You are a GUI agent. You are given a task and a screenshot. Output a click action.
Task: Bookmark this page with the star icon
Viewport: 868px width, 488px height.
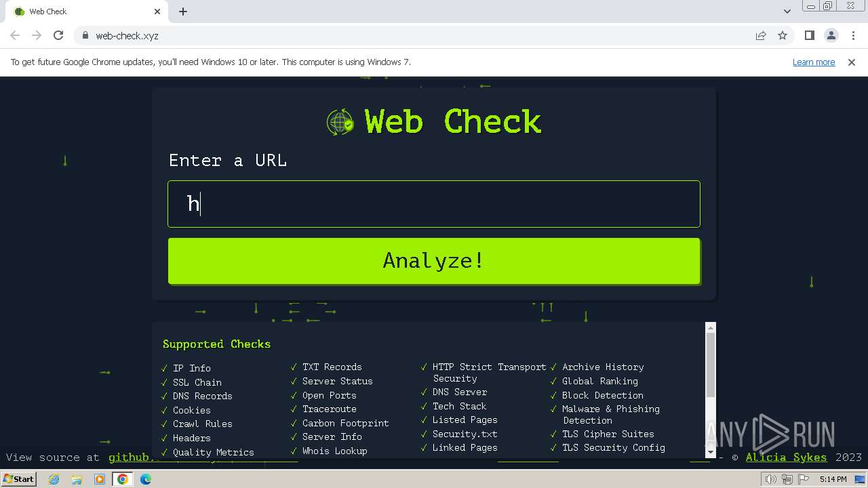tap(783, 35)
